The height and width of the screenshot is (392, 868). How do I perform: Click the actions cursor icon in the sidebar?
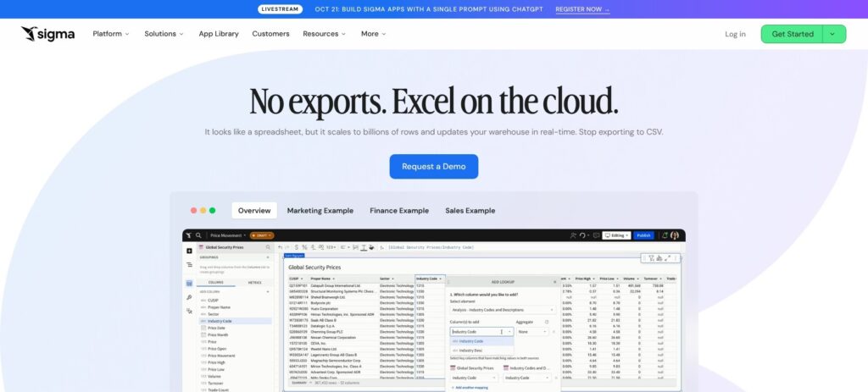[189, 312]
